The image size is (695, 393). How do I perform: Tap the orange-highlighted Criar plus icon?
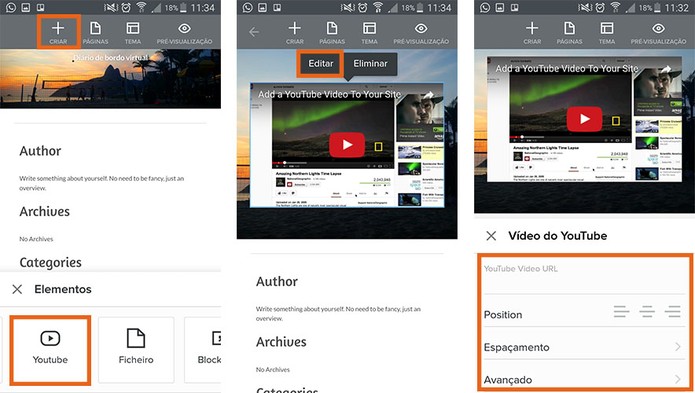pos(58,32)
